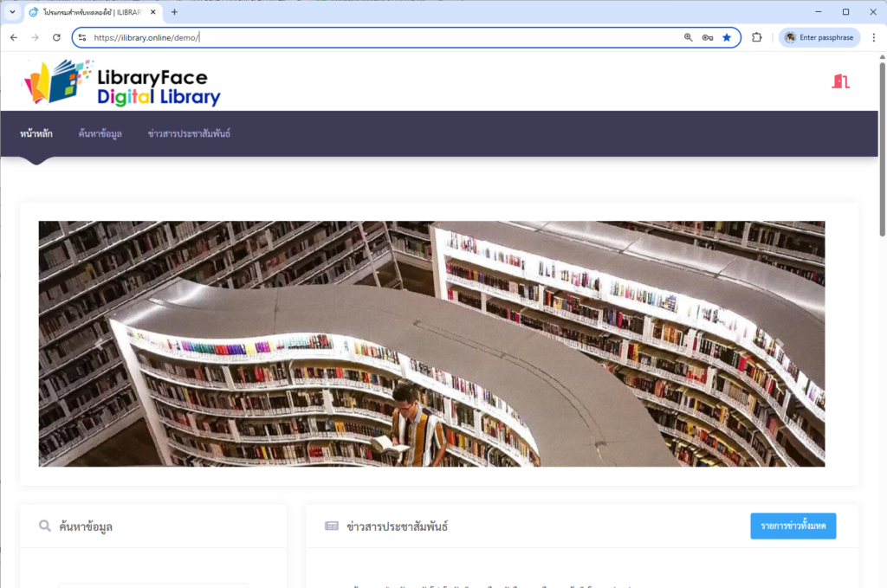Viewport: 887px width, 588px height.
Task: Bookmark this page with the star icon
Action: click(x=727, y=37)
